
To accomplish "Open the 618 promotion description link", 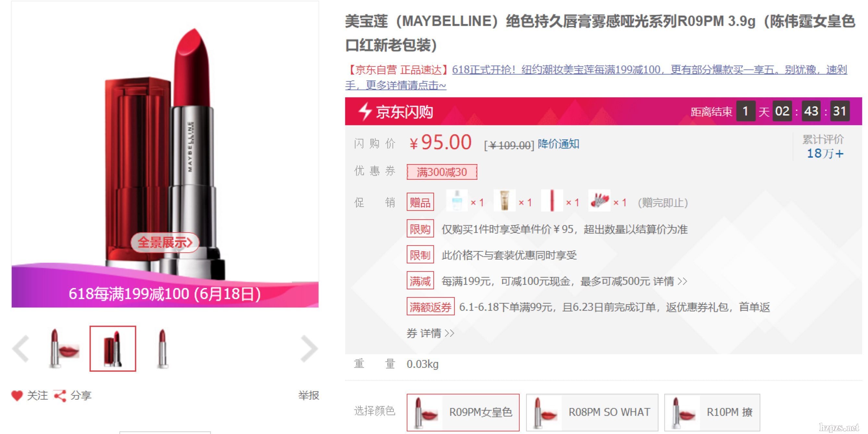I will coord(596,78).
